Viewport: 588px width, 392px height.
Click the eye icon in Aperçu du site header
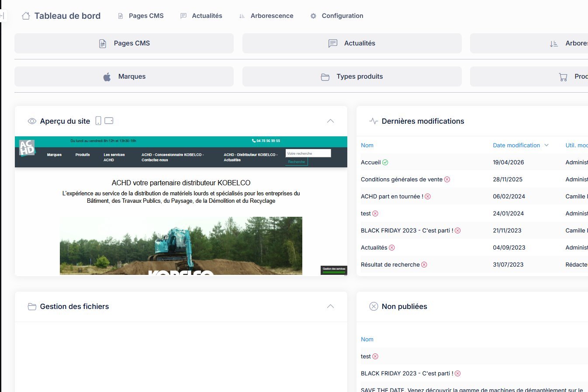click(32, 121)
